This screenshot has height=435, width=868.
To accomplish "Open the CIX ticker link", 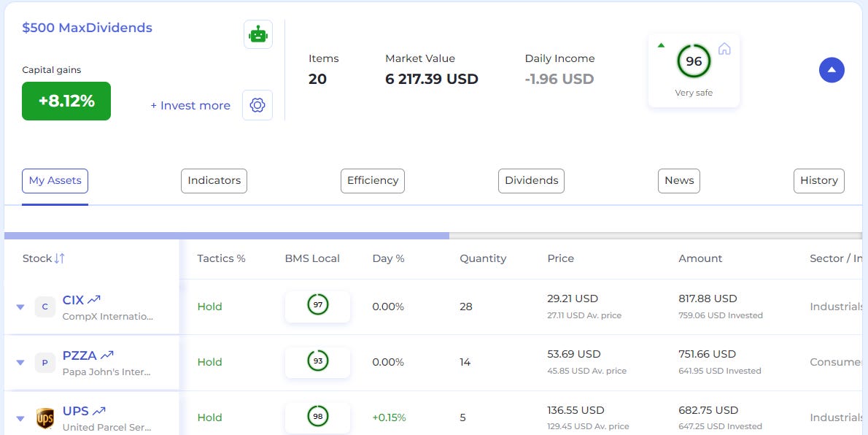I will (73, 300).
